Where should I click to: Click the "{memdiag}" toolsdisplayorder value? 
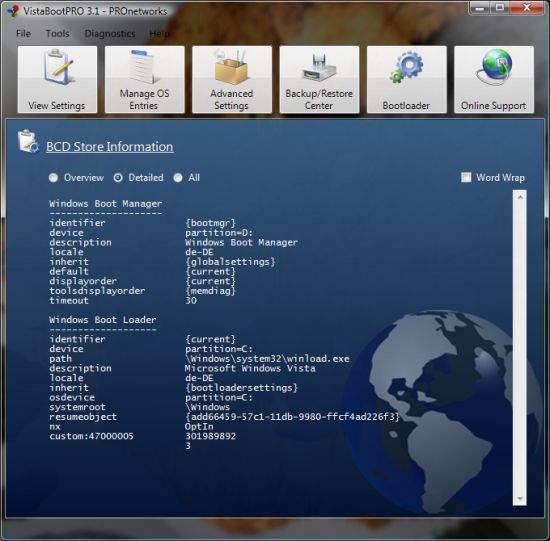210,290
